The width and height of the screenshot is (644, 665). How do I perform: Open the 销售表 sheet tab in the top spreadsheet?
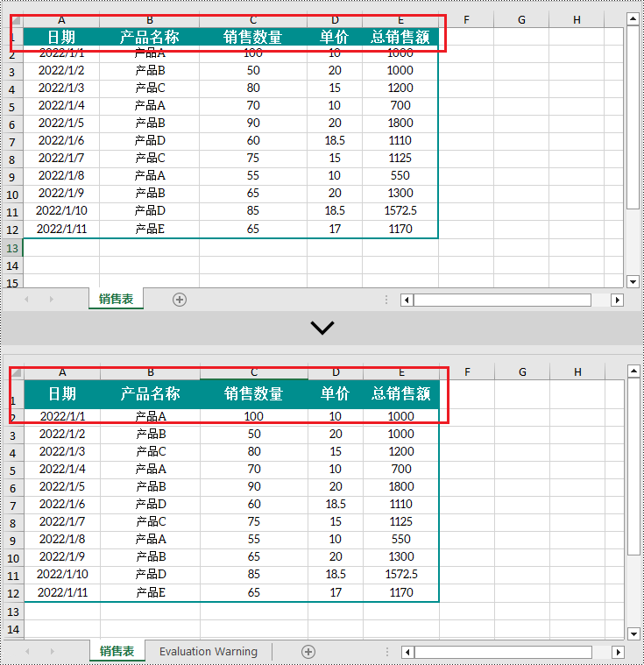pos(116,299)
